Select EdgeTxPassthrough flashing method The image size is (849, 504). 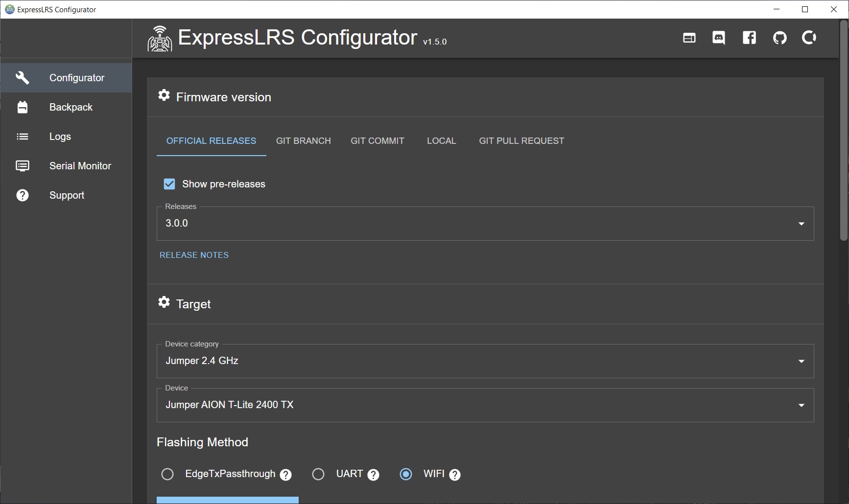167,474
